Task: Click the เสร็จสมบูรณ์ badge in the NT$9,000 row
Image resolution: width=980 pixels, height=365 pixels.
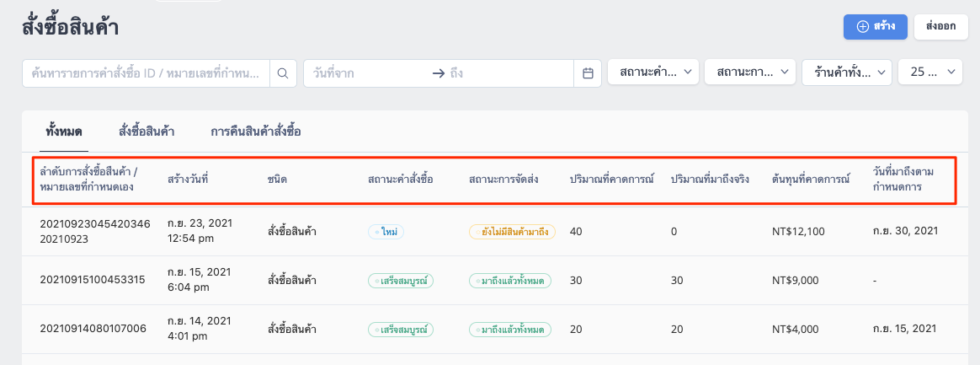Action: pos(401,281)
